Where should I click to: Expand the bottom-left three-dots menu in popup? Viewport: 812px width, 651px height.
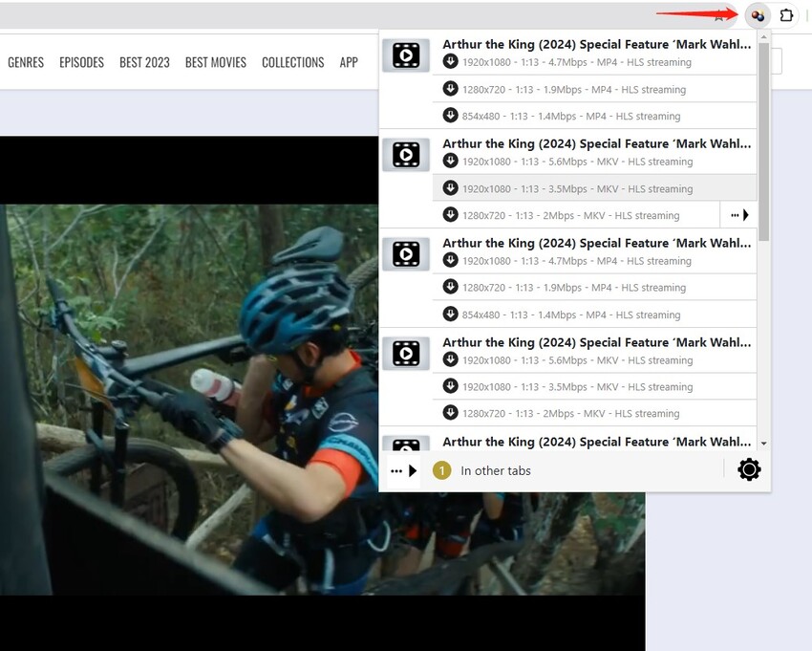[403, 470]
